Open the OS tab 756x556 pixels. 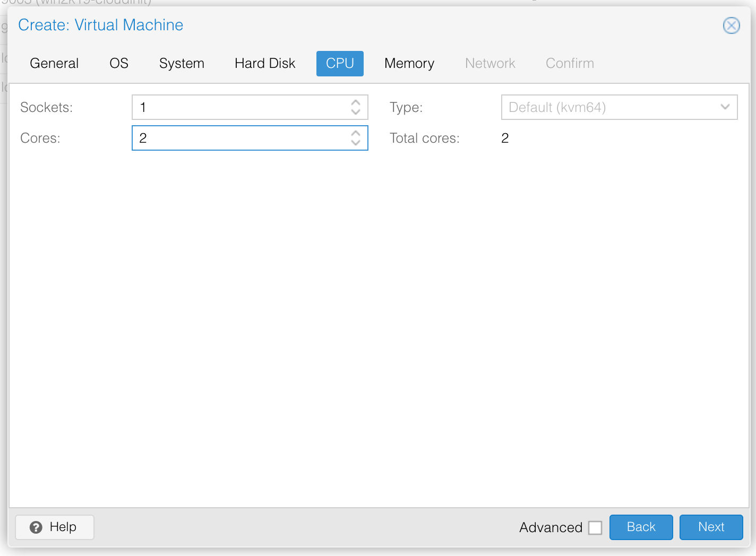(118, 63)
